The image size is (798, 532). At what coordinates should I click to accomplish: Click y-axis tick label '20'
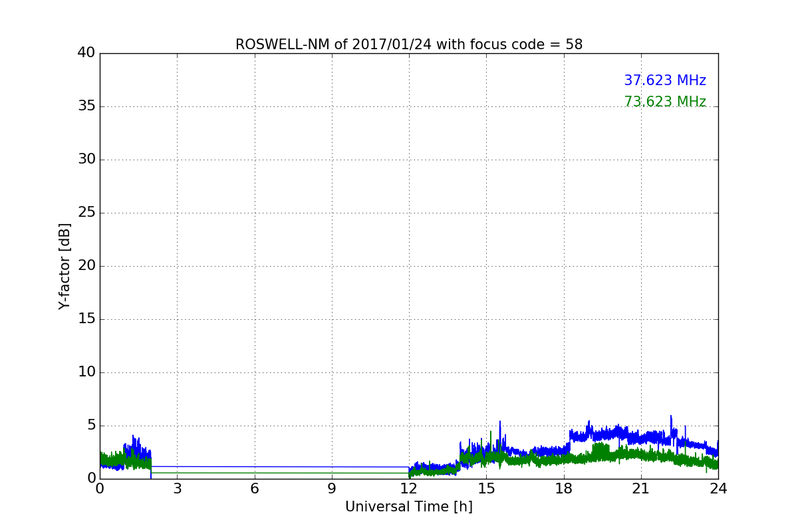[86, 265]
